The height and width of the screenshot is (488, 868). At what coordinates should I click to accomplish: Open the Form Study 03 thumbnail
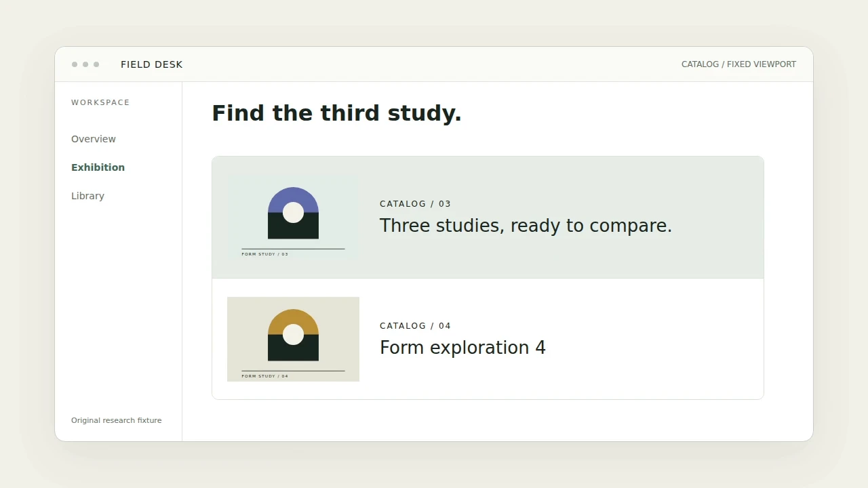coord(293,217)
